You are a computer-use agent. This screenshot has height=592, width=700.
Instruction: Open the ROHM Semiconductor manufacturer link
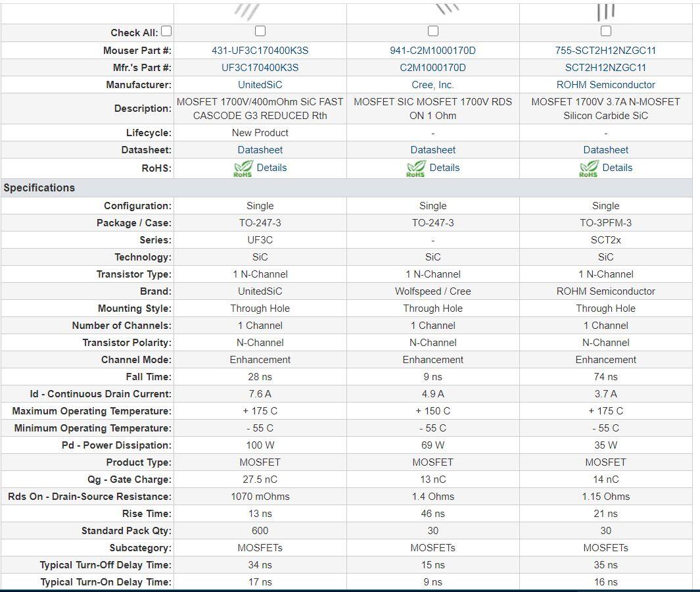pos(605,85)
